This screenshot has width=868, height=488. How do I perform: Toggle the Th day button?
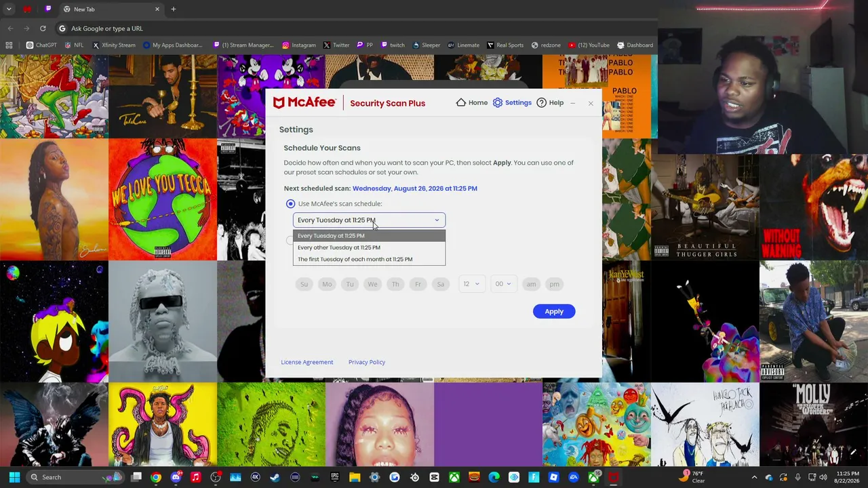tap(395, 284)
